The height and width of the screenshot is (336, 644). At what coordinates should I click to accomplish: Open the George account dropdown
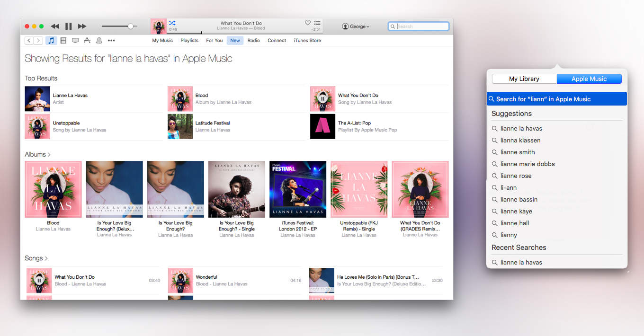356,27
